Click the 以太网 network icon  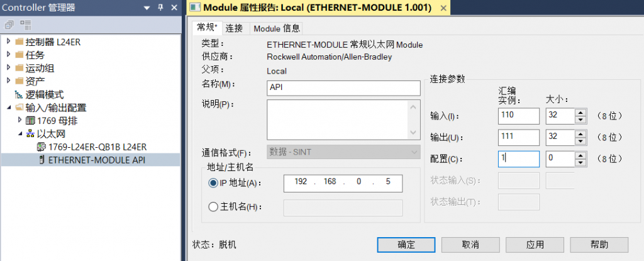coord(31,134)
